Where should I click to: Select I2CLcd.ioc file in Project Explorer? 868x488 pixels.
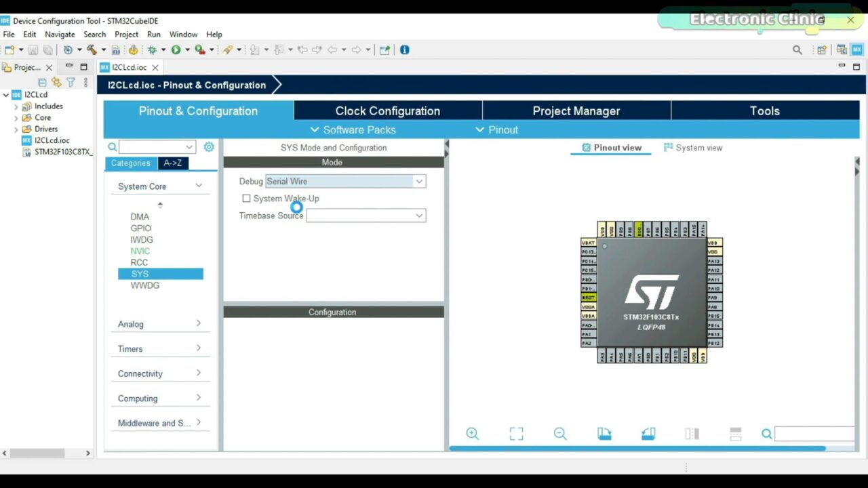pos(52,140)
